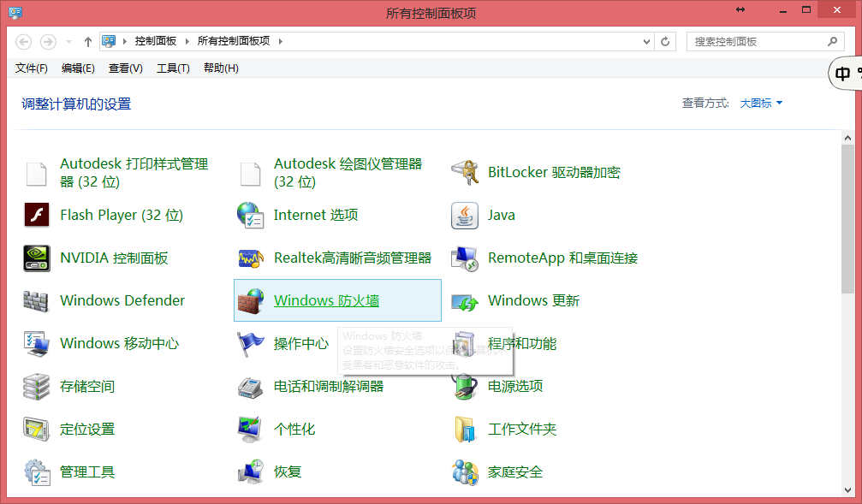Click the search magnifier icon
Image resolution: width=862 pixels, height=504 pixels.
832,41
